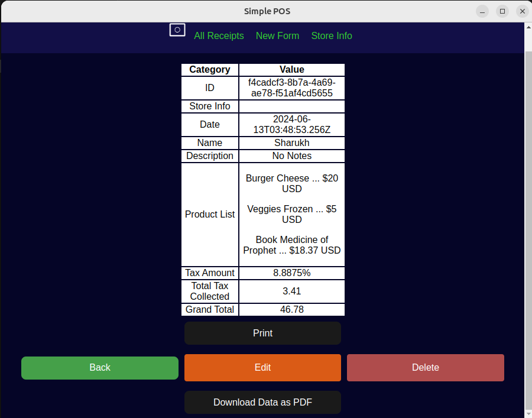This screenshot has height=418, width=532.
Task: Click the Tax Amount showing 8.8875%
Action: 291,273
